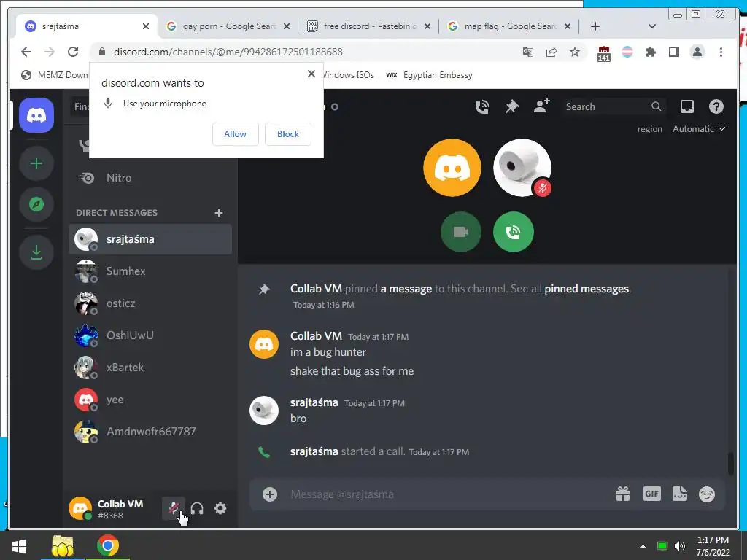Open a new Chrome tab
This screenshot has width=747, height=560.
coord(595,26)
